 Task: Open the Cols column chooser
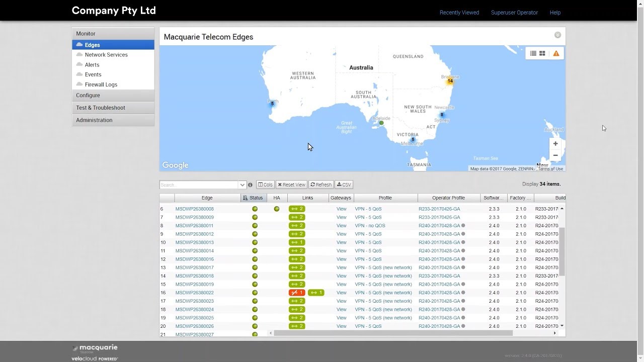click(x=265, y=185)
